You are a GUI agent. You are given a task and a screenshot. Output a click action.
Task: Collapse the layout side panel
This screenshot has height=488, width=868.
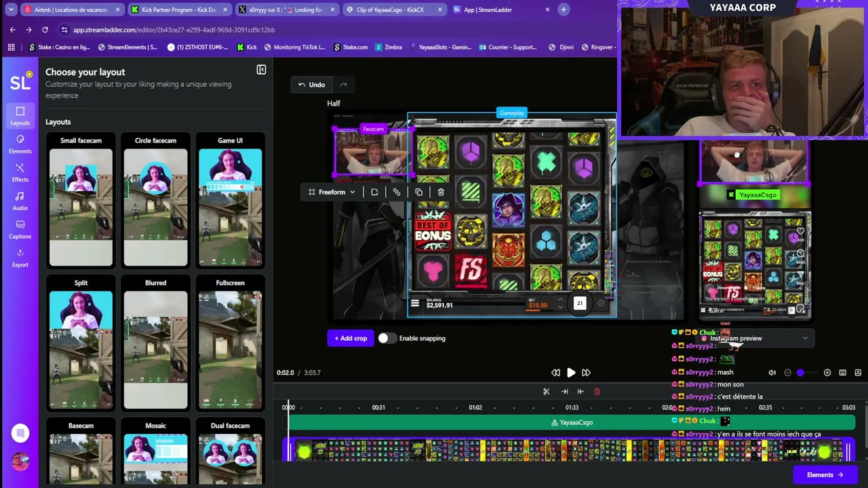(261, 70)
